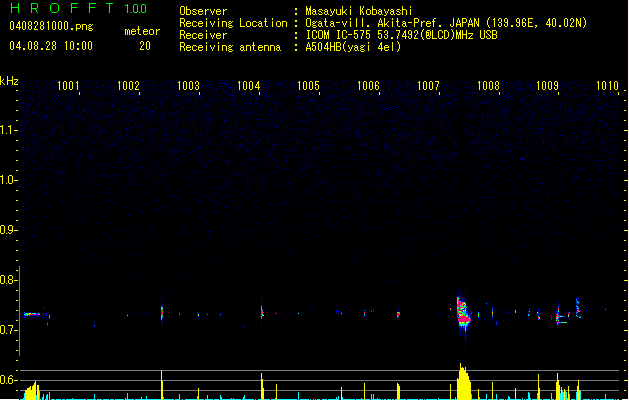Click the 0.7 frequency axis label
This screenshot has width=629, height=400.
[8, 330]
